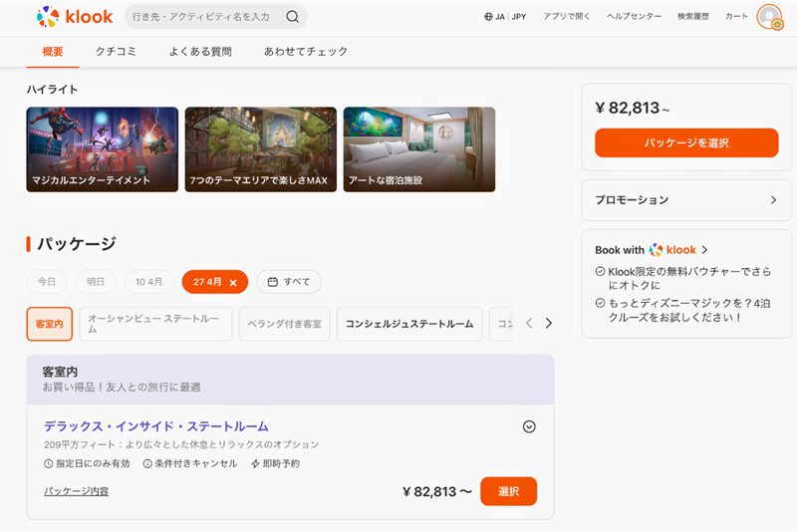This screenshot has width=797, height=532.
Task: Click the Klook logo in header
Action: (75, 16)
